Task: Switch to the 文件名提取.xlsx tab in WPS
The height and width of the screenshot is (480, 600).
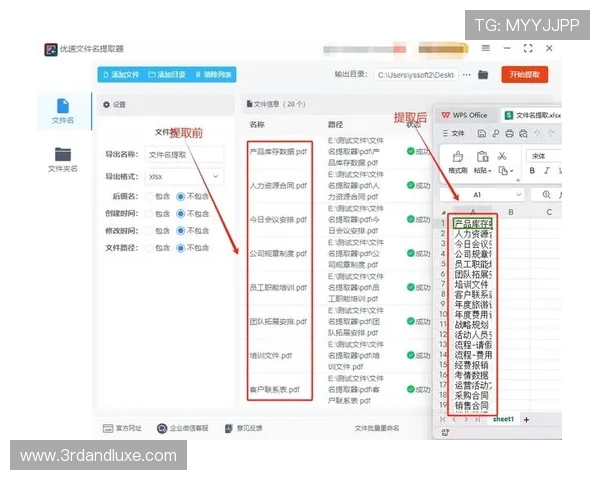Action: (533, 115)
